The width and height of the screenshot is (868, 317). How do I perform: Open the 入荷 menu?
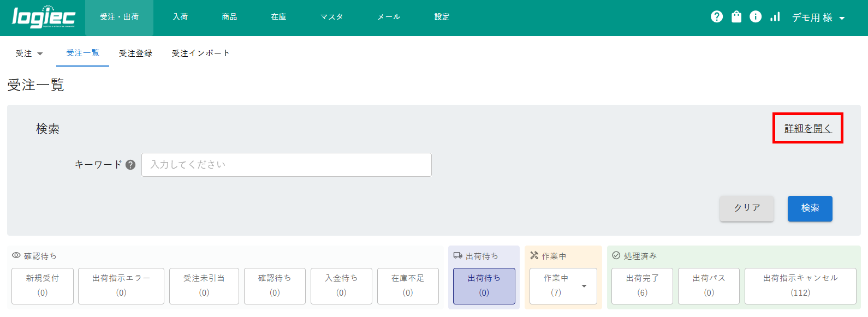point(180,17)
